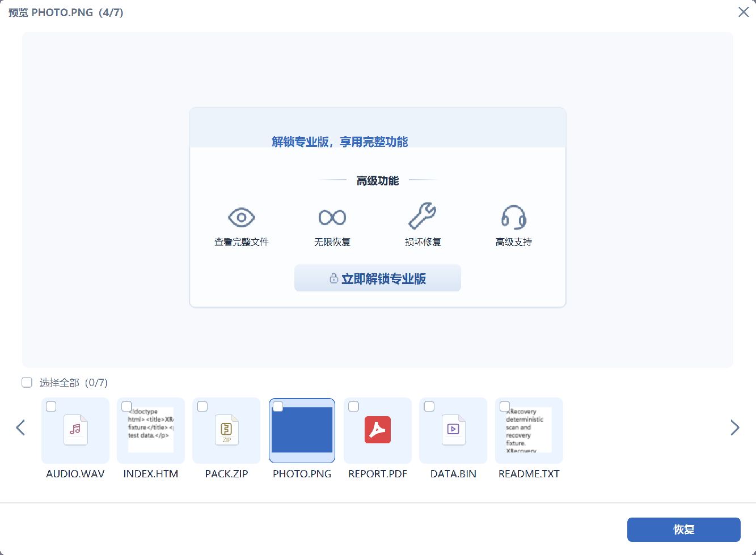Select the AUDIO.WAV music file icon
The image size is (756, 555).
75,430
